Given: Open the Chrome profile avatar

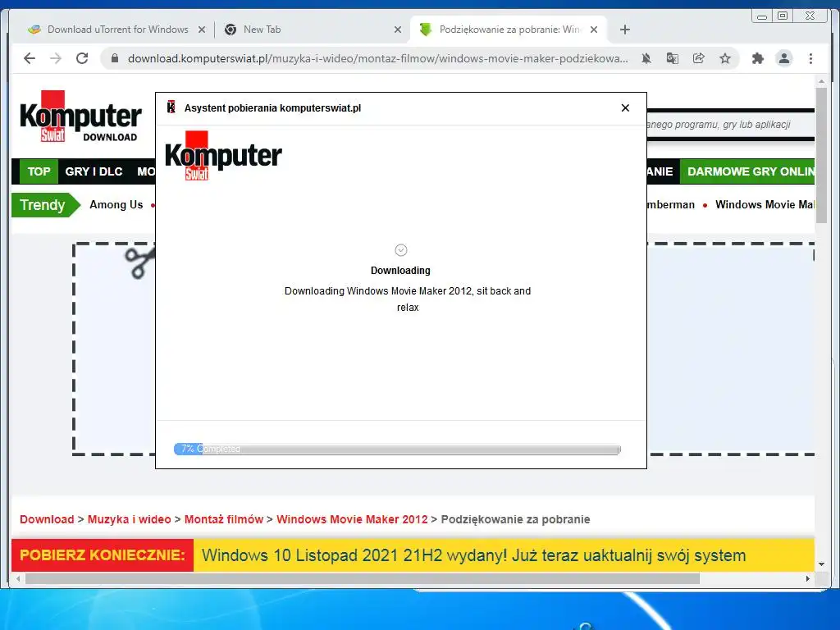Looking at the screenshot, I should tap(783, 58).
